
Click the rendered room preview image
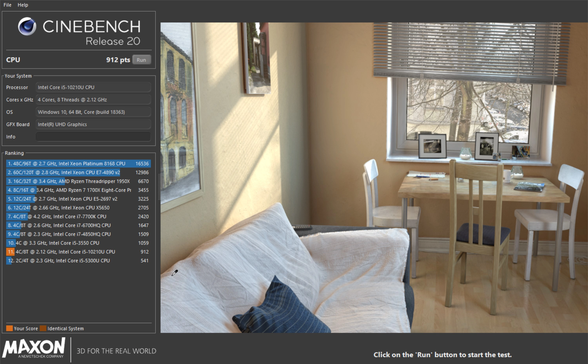click(374, 178)
